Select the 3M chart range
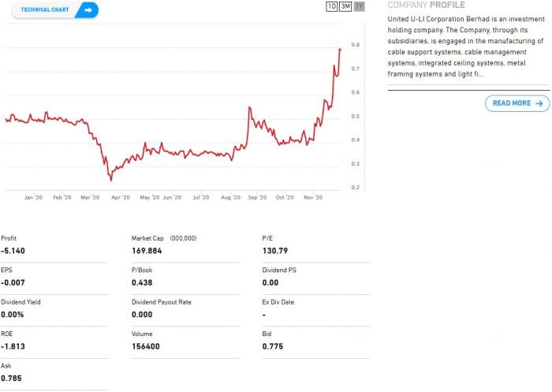The width and height of the screenshot is (552, 392). tap(345, 6)
